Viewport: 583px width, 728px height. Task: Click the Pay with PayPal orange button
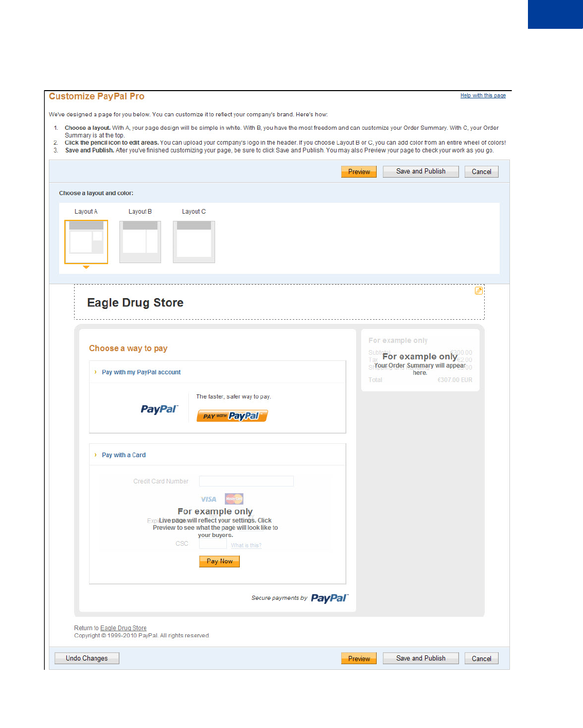point(232,416)
